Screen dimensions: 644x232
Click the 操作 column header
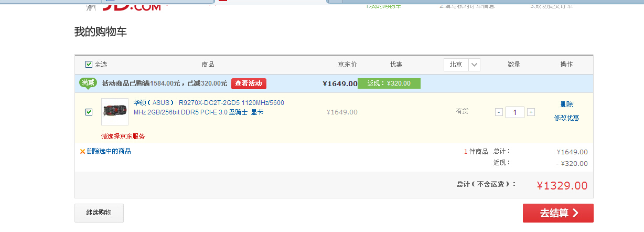pos(566,65)
